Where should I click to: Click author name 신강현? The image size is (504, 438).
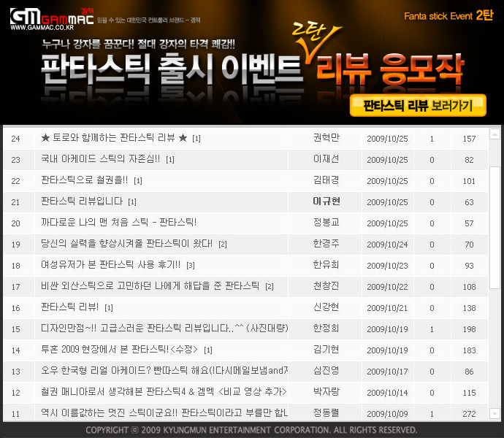tap(327, 307)
